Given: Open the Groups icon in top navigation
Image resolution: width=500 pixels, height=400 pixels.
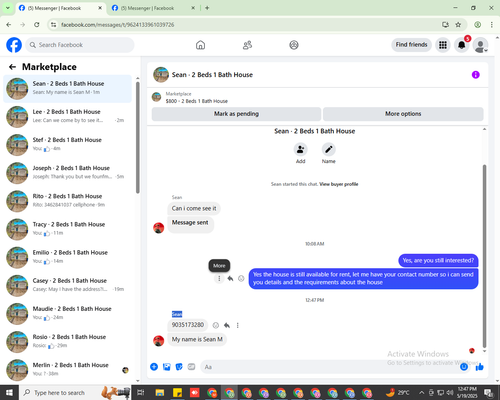Looking at the screenshot, I should [294, 45].
